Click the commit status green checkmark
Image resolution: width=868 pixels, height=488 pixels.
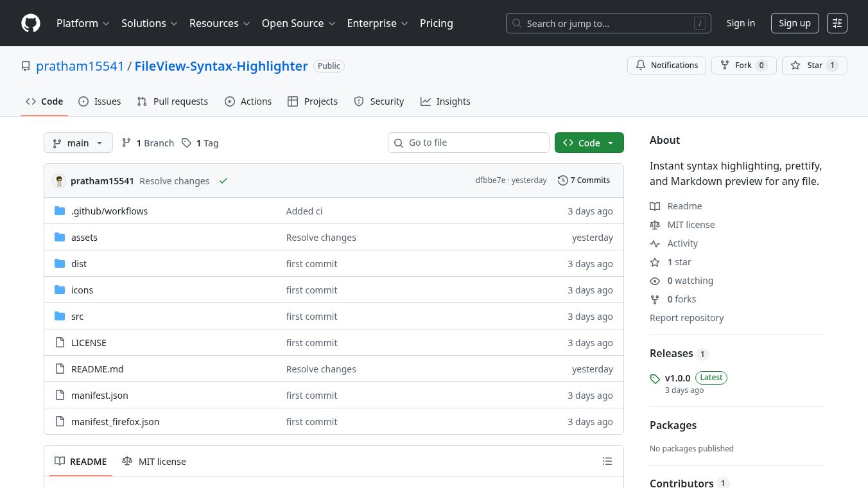(223, 181)
